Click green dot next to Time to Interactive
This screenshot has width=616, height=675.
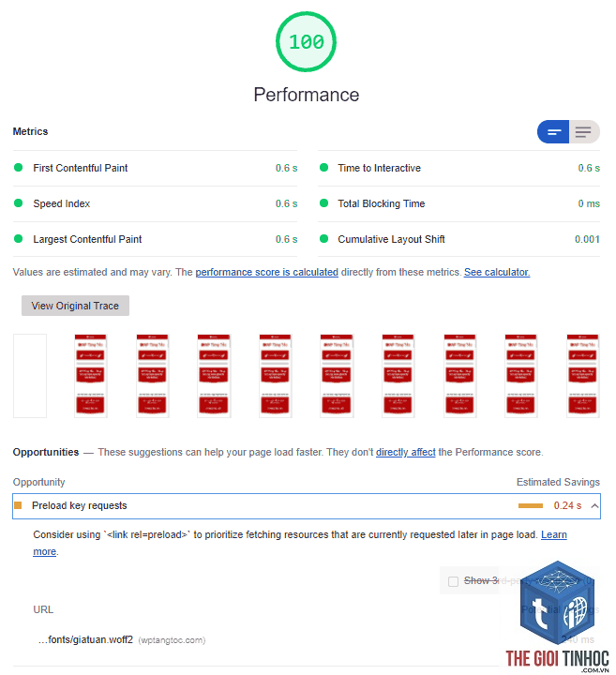pyautogui.click(x=323, y=168)
